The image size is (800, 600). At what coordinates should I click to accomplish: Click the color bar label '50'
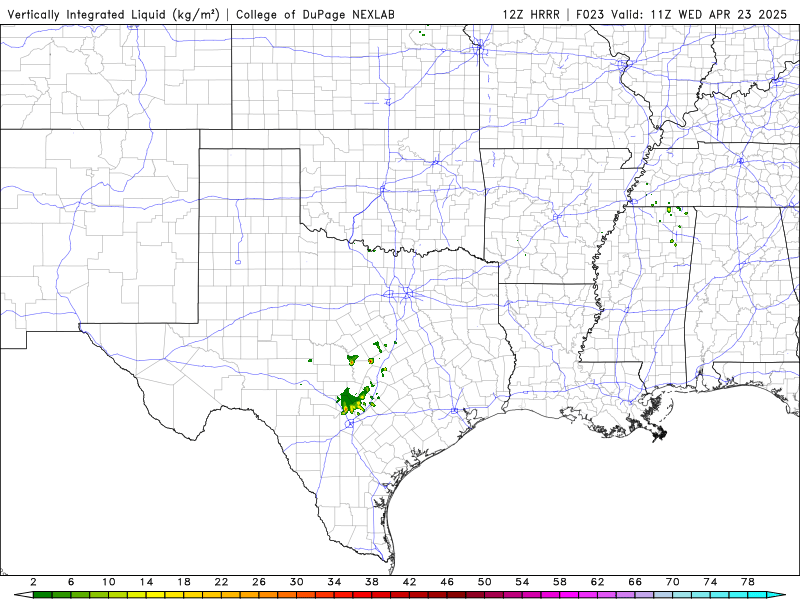(485, 582)
